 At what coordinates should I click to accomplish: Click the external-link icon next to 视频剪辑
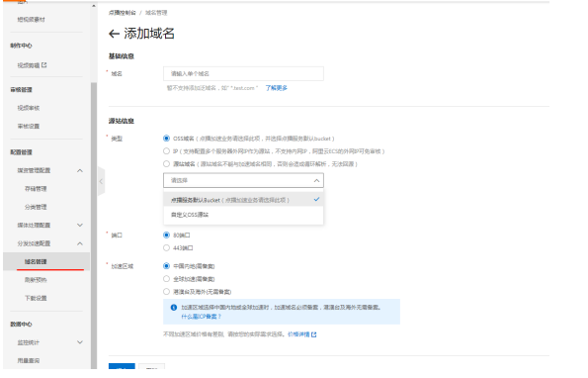click(x=44, y=65)
